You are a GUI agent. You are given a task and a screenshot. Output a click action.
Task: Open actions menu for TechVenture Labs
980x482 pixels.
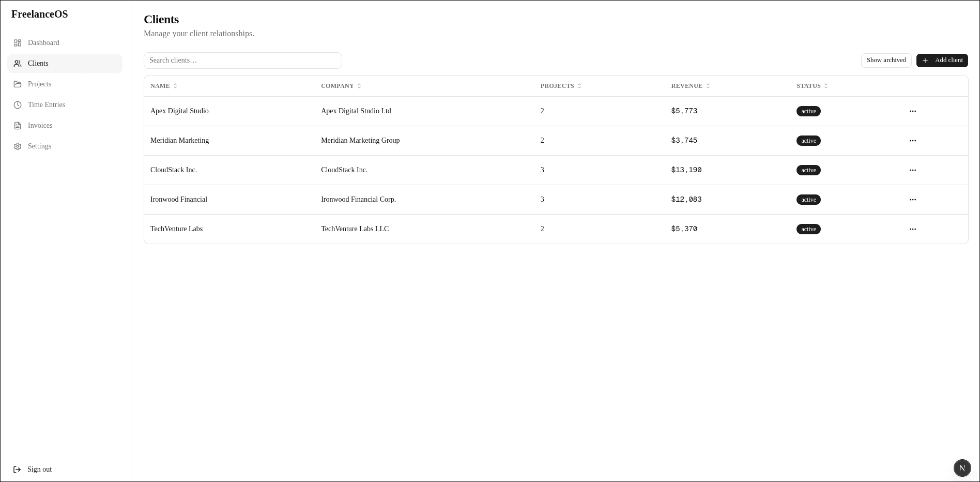tap(913, 229)
